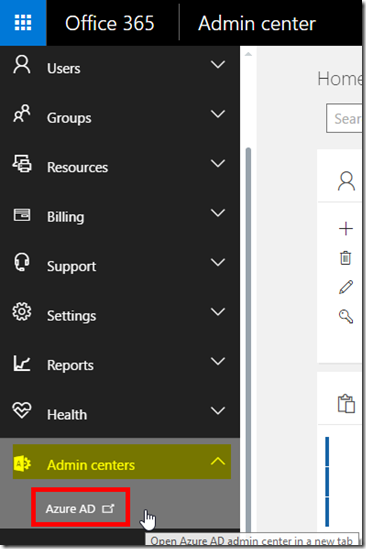This screenshot has height=549, width=366.
Task: Open the Groups menu item
Action: click(x=69, y=118)
